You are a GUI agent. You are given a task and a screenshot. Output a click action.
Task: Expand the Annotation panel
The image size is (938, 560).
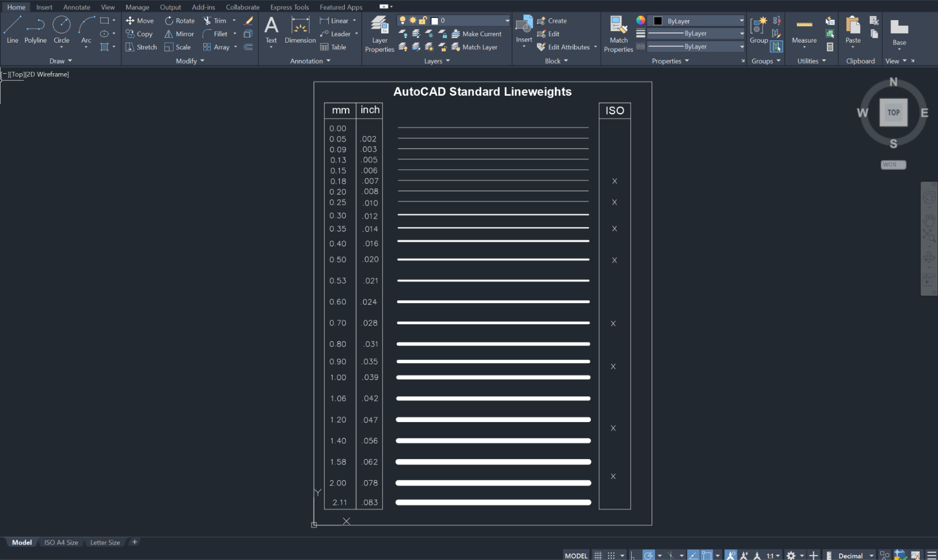click(x=310, y=61)
